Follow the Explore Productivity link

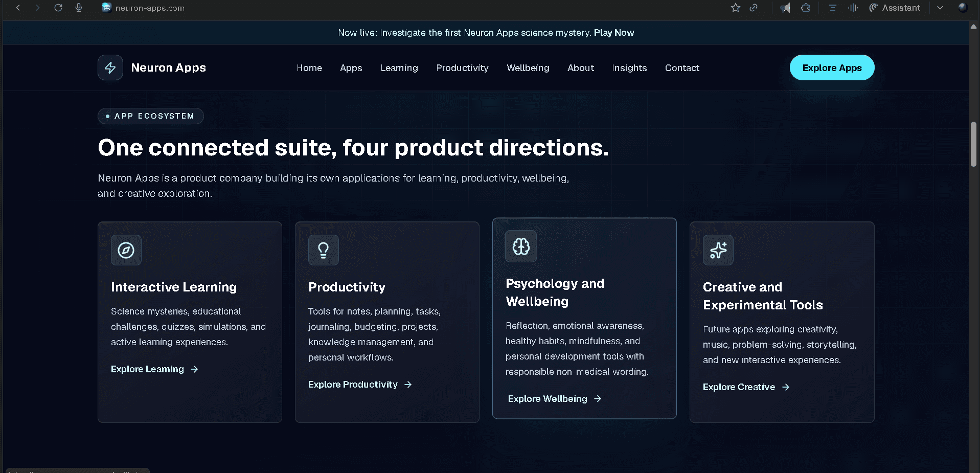coord(360,385)
